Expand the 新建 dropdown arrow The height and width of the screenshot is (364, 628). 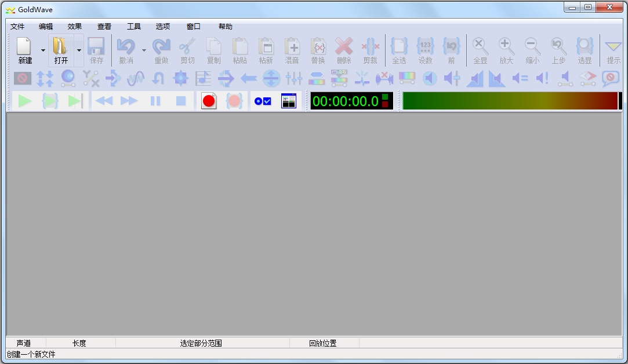(x=43, y=50)
